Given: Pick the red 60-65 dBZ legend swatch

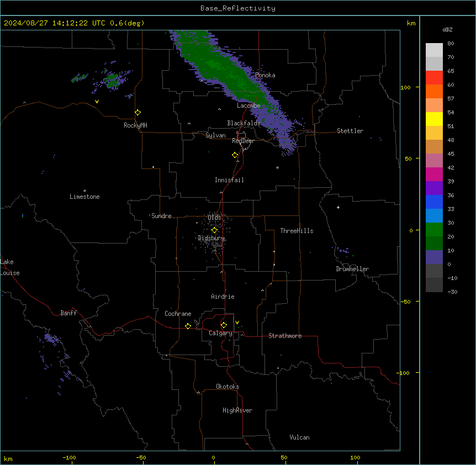Looking at the screenshot, I should click(x=434, y=78).
